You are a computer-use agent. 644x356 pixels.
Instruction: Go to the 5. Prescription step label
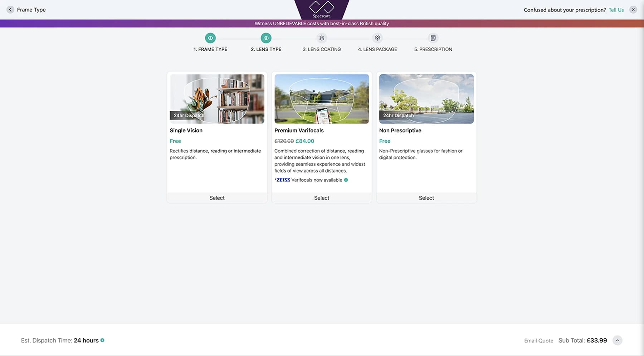(x=433, y=49)
